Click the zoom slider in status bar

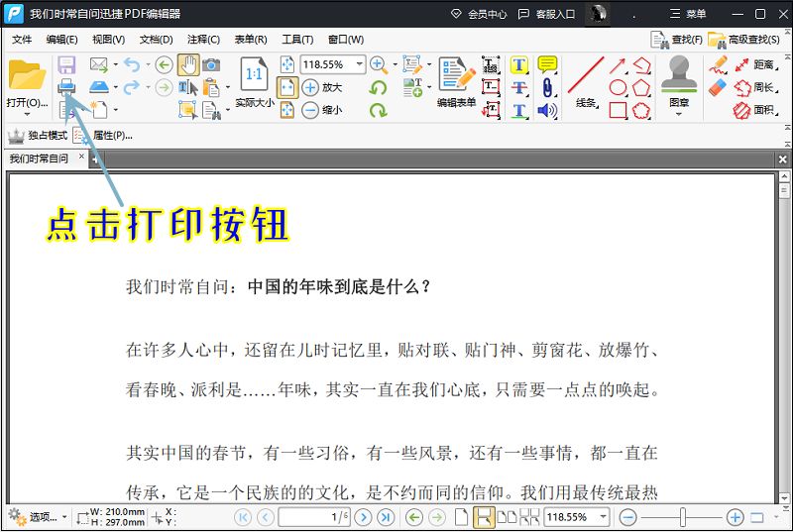[682, 517]
